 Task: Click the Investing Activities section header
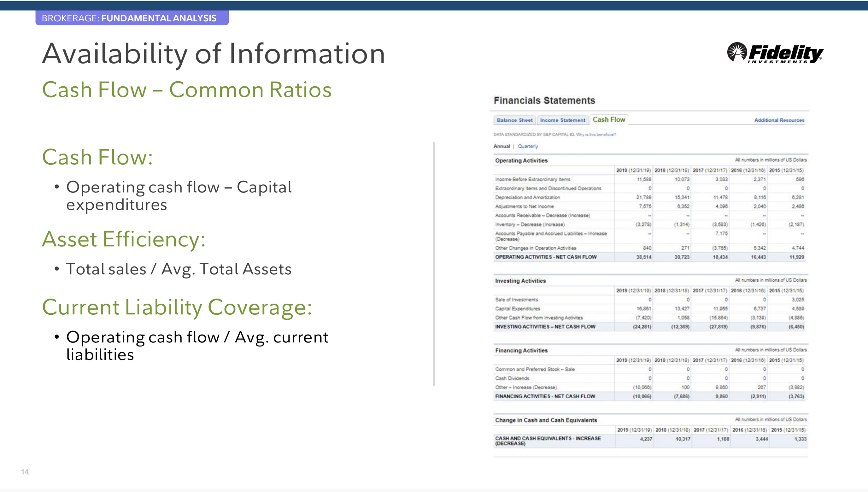click(520, 281)
